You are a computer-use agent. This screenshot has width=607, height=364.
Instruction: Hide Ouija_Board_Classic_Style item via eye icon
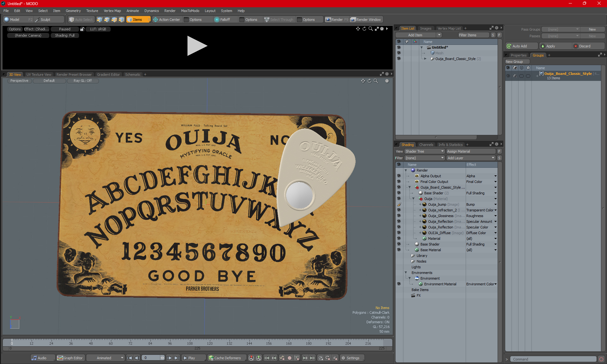399,59
